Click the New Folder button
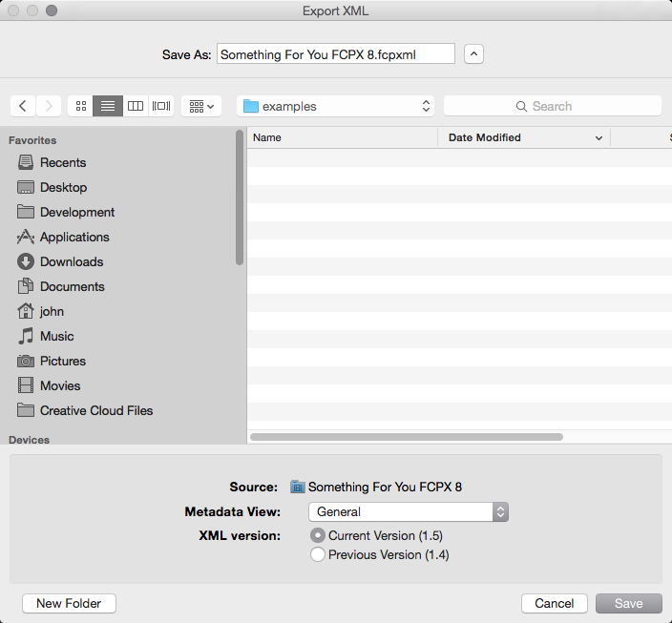 pyautogui.click(x=69, y=603)
